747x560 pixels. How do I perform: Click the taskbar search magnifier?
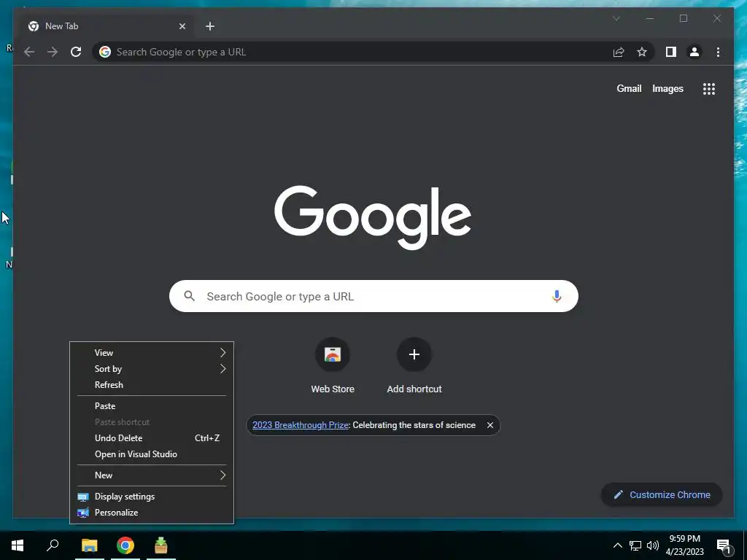click(x=53, y=545)
